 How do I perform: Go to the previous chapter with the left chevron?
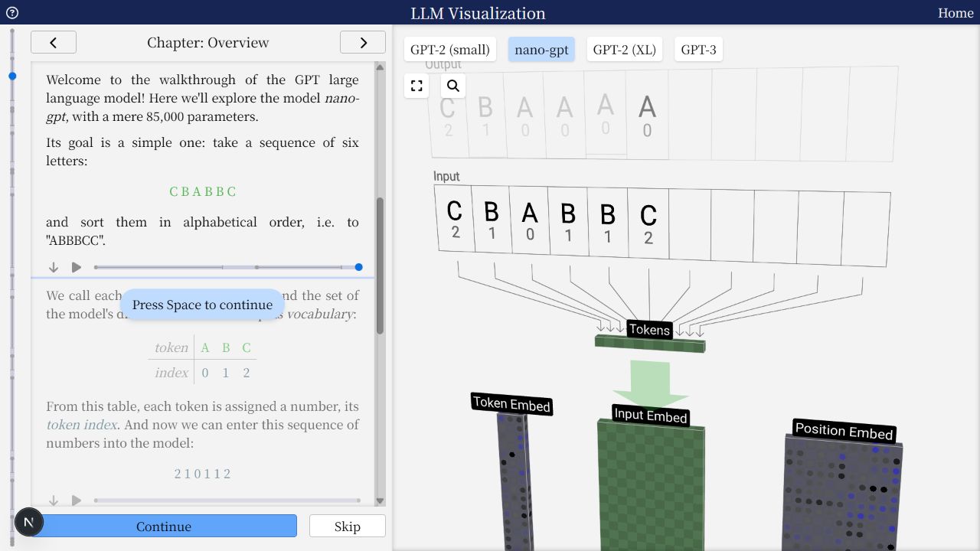coord(54,43)
